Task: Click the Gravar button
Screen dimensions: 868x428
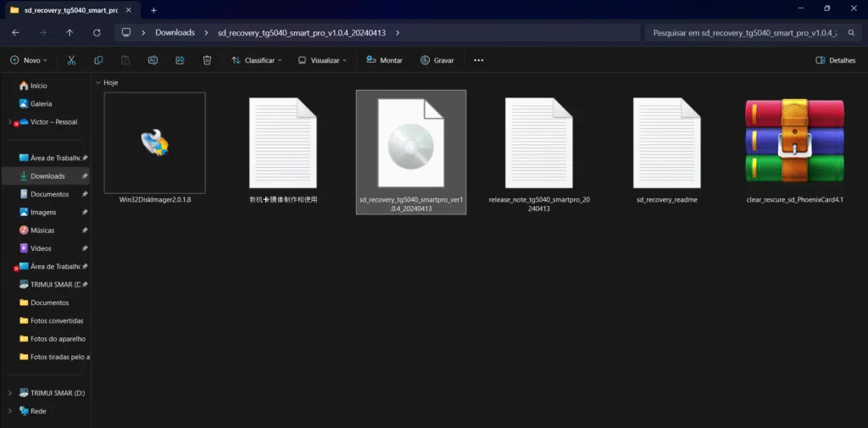Action: [437, 60]
